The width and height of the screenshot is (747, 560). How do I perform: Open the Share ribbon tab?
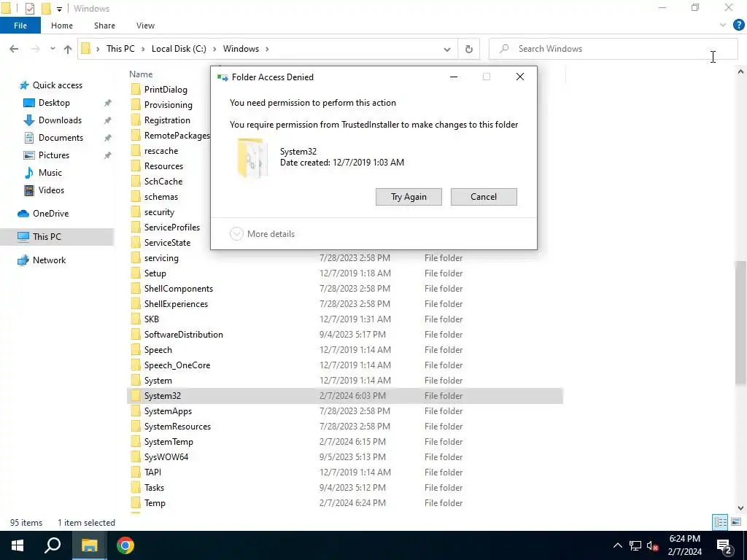point(104,26)
